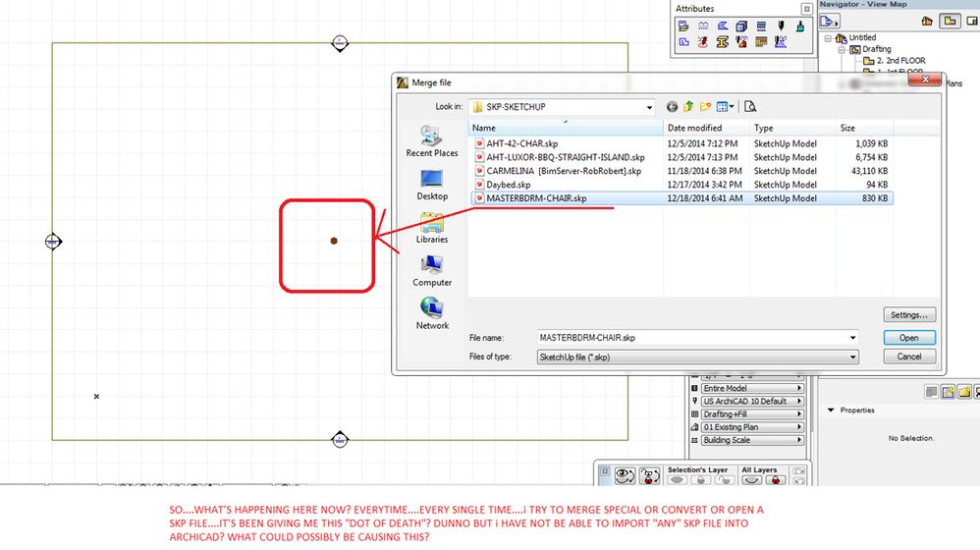Toggle Selection's Layer visibility eye
This screenshot has height=550, width=980.
click(677, 480)
